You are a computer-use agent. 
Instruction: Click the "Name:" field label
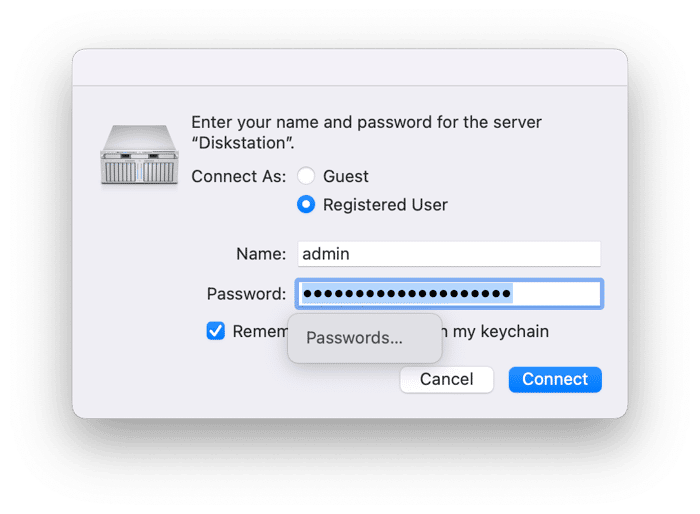(x=261, y=254)
